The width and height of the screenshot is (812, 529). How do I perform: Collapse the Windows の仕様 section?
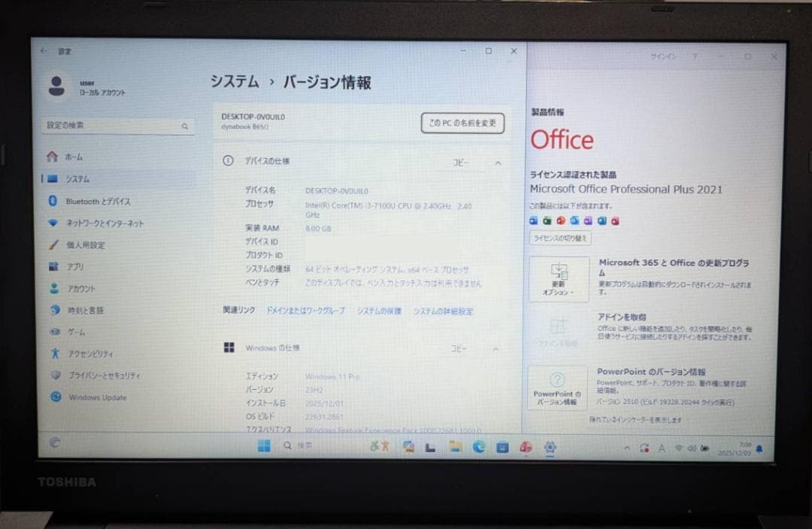[495, 348]
